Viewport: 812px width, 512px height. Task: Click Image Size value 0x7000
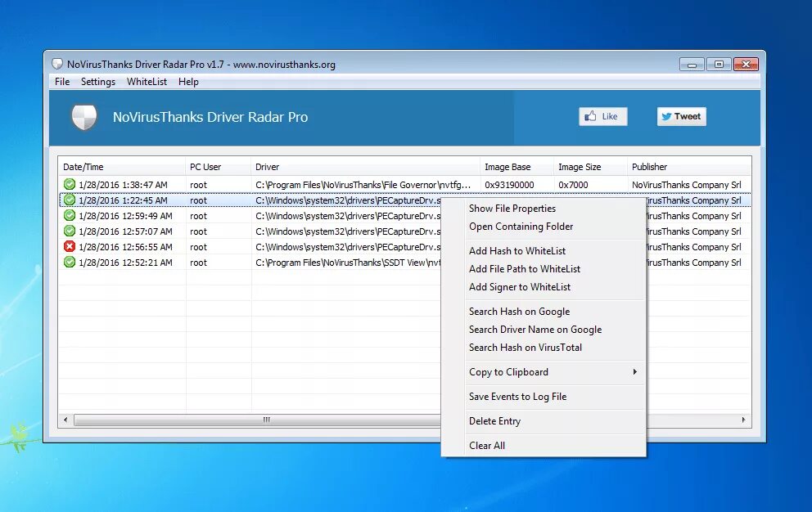tap(573, 185)
